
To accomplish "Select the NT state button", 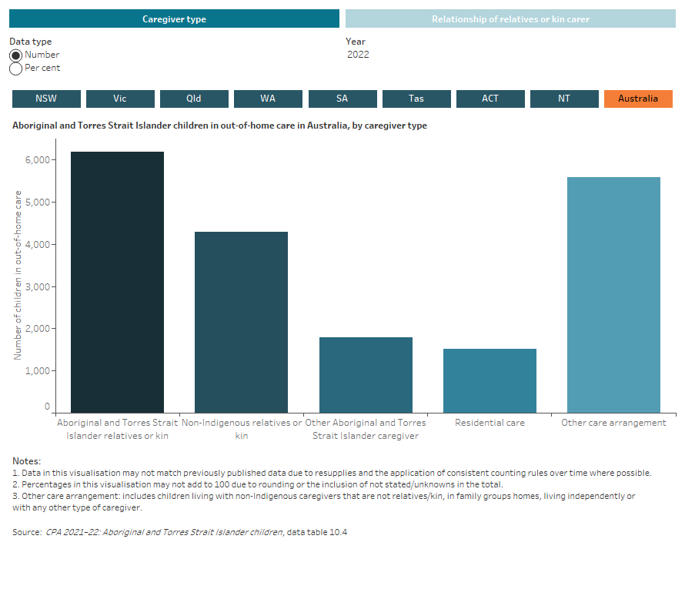I will (564, 99).
